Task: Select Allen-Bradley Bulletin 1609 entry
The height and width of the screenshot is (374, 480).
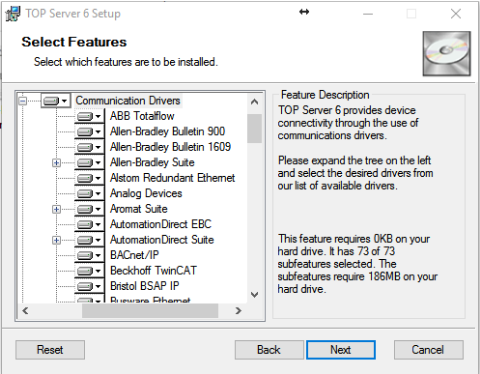Action: tap(171, 147)
